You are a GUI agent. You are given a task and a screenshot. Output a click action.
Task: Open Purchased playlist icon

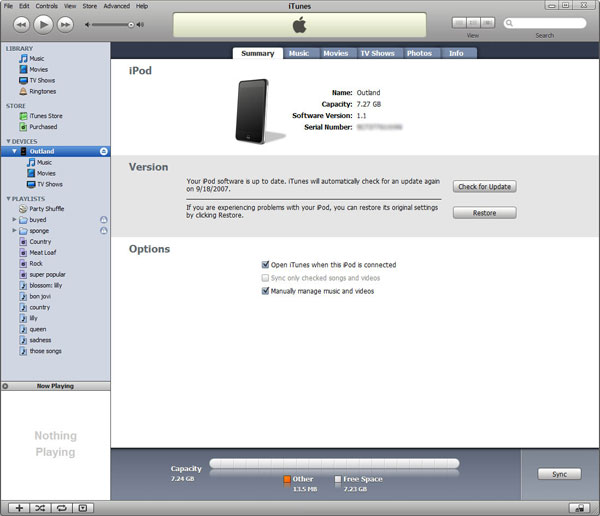click(23, 127)
